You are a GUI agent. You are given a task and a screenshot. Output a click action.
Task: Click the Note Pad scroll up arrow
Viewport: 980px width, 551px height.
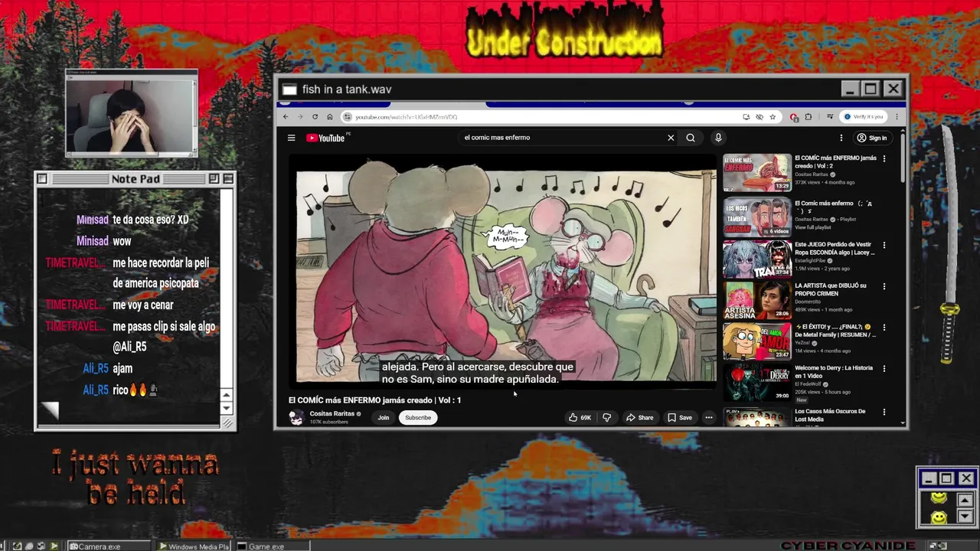click(226, 395)
